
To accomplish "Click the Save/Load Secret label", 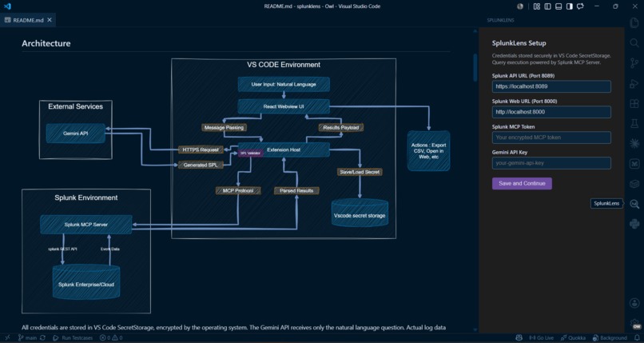I will (x=360, y=172).
